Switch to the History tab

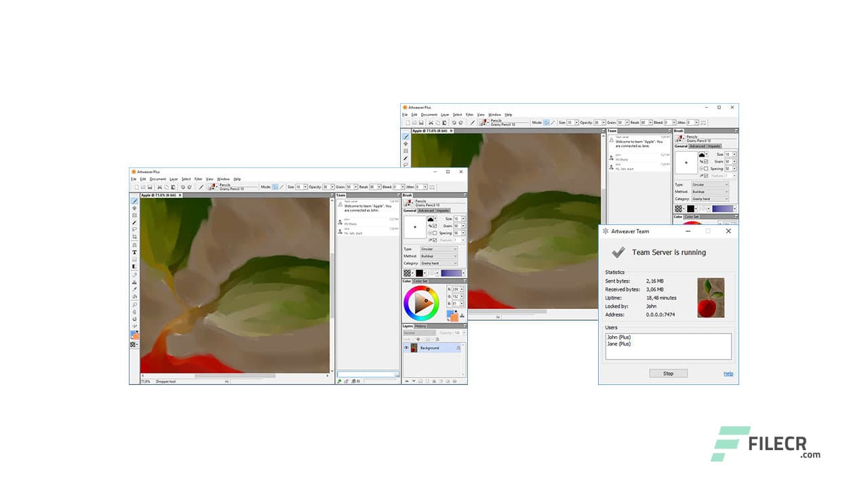click(x=420, y=326)
